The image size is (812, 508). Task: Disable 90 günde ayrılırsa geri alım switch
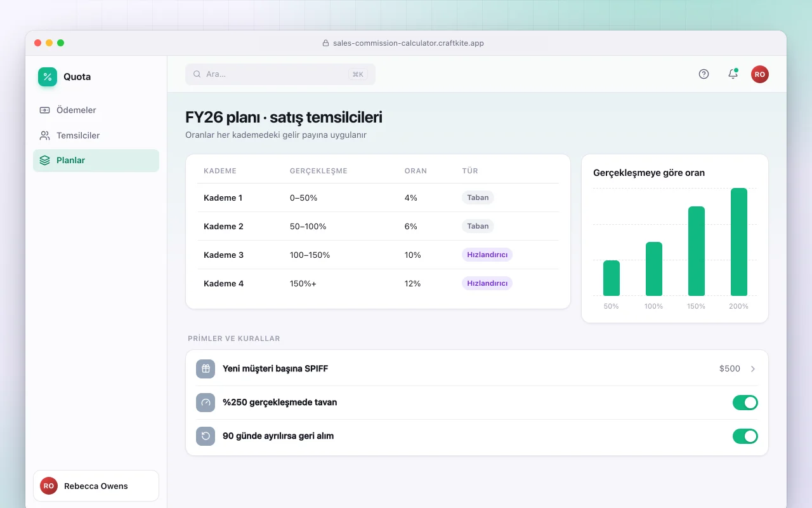(x=745, y=436)
